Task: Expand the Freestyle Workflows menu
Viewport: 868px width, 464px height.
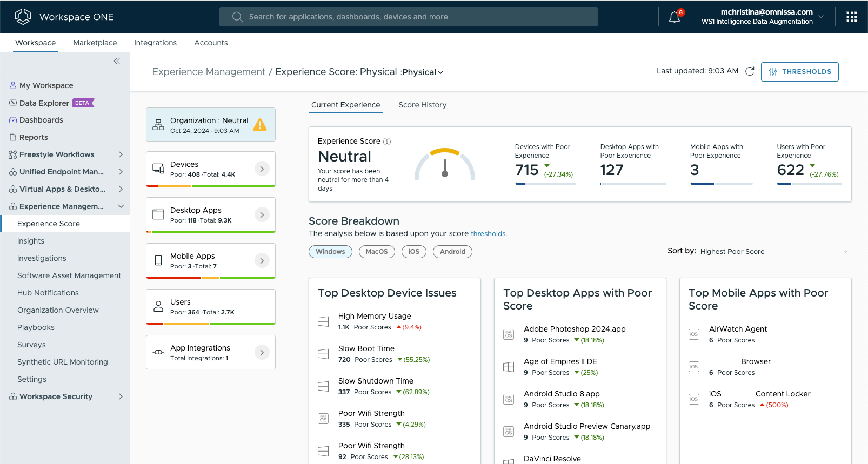Action: click(x=121, y=154)
